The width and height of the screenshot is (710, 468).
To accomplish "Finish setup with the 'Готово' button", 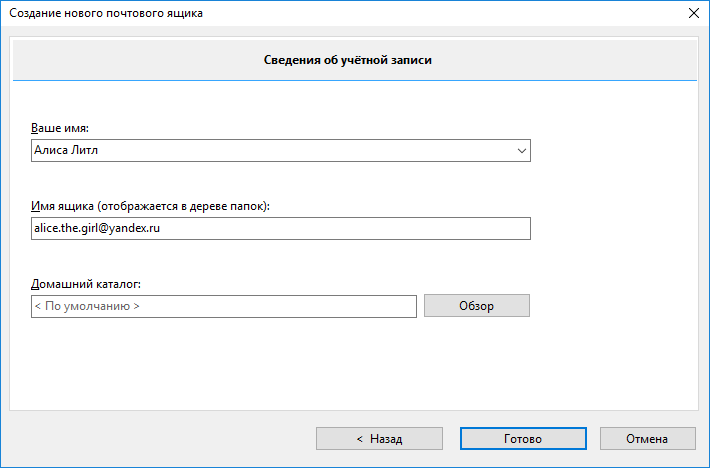I will point(522,439).
